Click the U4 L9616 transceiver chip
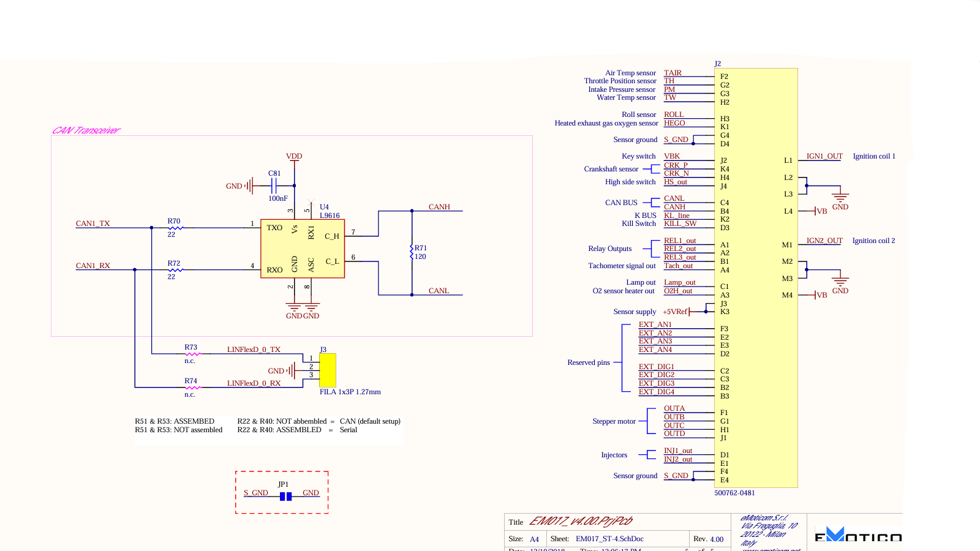Viewport: 980px width, 551px height. click(x=303, y=249)
